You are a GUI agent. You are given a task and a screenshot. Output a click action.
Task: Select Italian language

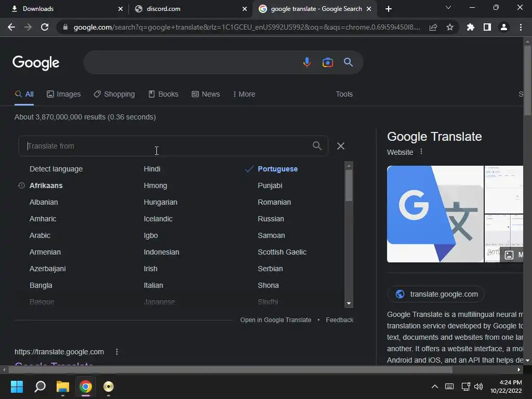[x=153, y=285]
